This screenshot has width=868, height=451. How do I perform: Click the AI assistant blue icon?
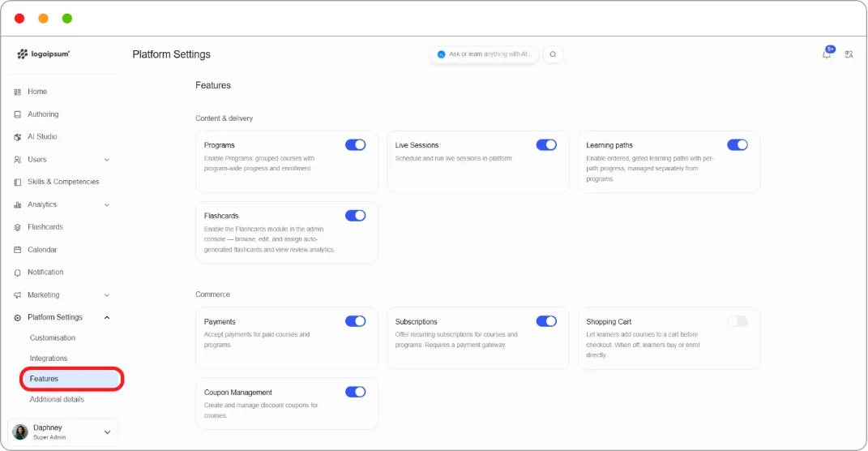coord(441,54)
